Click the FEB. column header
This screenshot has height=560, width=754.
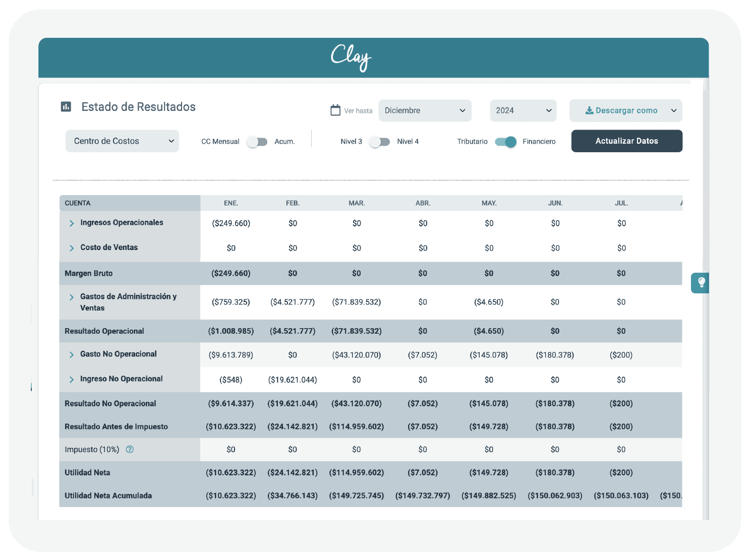(293, 203)
